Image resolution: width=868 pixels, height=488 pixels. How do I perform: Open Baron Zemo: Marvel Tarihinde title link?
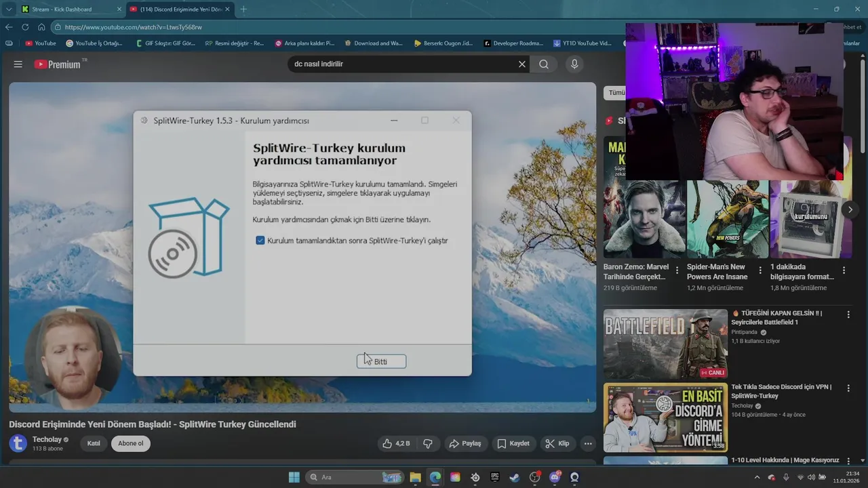pos(636,272)
